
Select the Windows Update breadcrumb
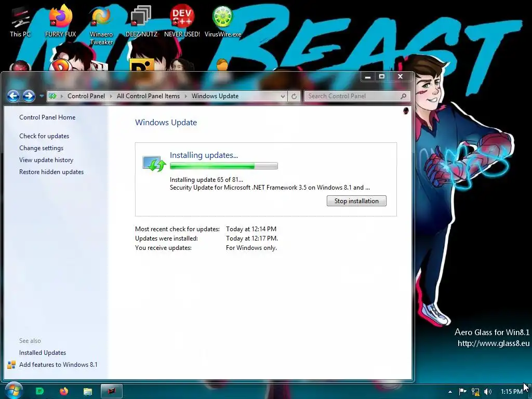pos(215,96)
